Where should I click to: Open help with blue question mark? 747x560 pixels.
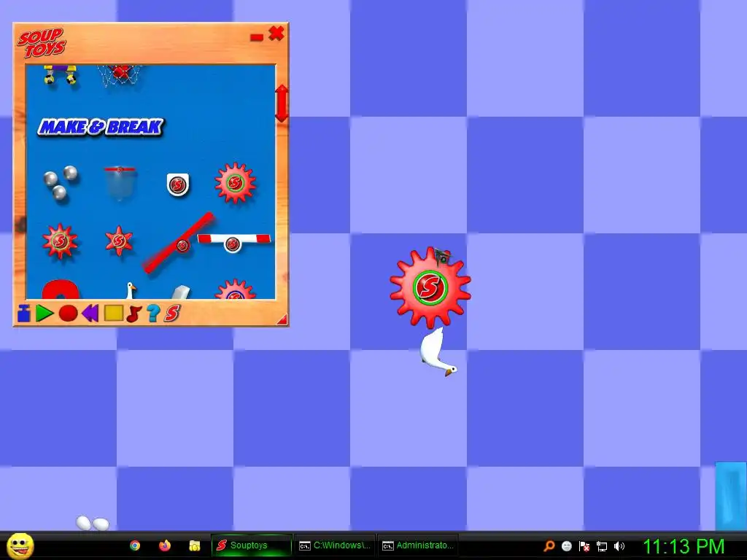pos(153,313)
